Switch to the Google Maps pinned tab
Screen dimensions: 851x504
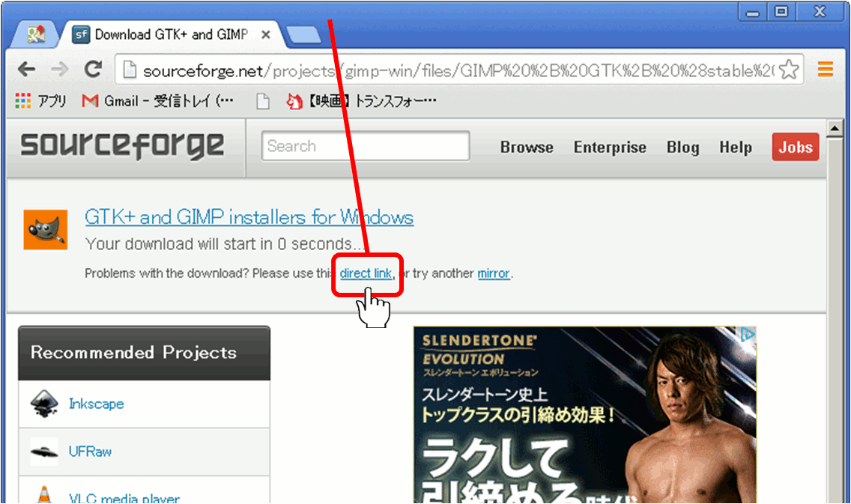click(x=36, y=34)
